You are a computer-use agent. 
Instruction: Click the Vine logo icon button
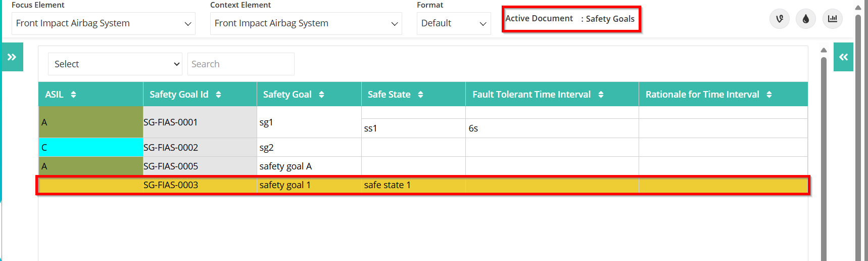pos(780,19)
